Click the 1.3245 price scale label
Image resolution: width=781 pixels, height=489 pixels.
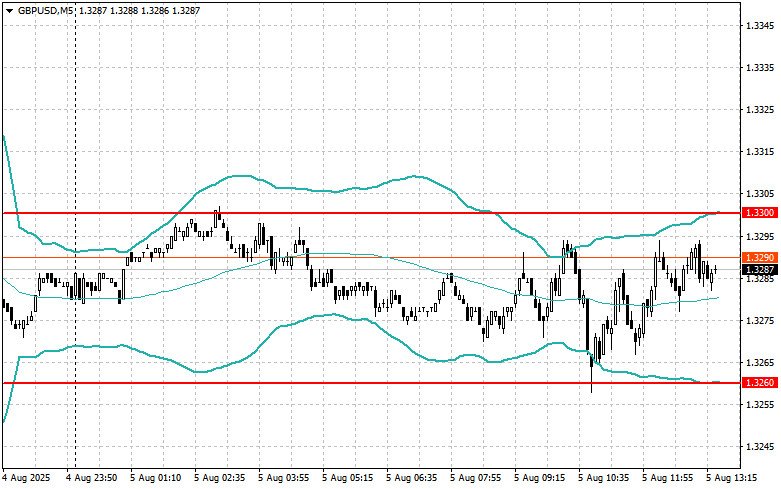(x=759, y=446)
